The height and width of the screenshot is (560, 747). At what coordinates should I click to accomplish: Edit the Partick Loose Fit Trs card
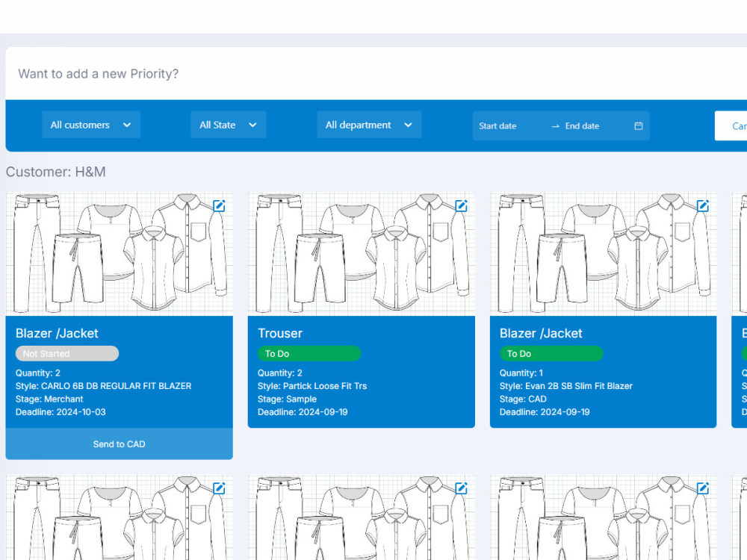(x=461, y=206)
